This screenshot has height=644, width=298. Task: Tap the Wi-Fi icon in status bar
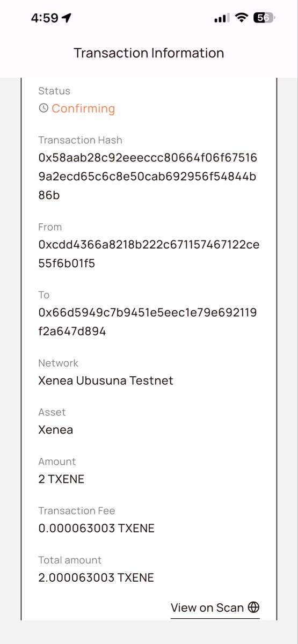(242, 18)
